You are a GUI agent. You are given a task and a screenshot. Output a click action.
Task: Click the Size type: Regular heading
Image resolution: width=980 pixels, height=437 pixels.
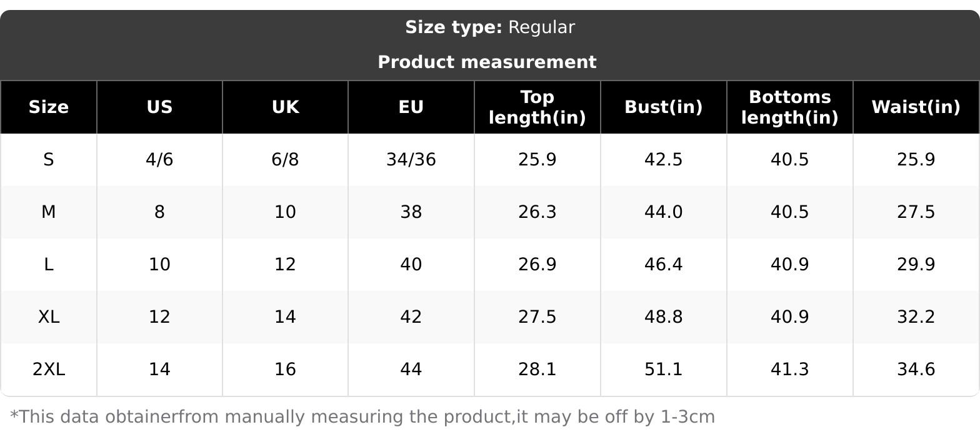tap(489, 27)
